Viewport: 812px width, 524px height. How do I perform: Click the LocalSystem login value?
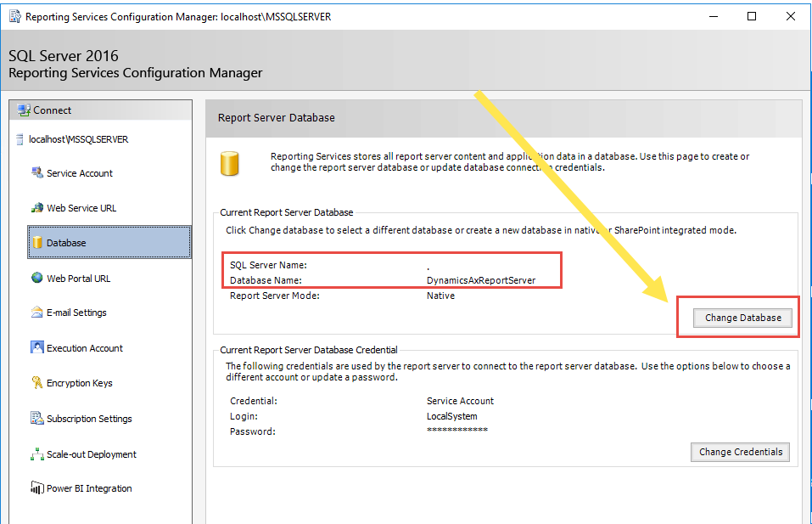click(452, 416)
